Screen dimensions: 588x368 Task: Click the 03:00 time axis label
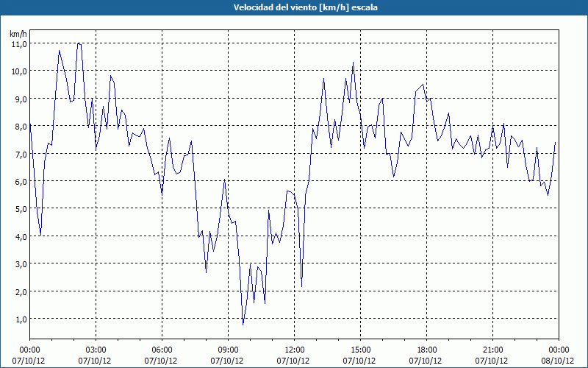[96, 350]
